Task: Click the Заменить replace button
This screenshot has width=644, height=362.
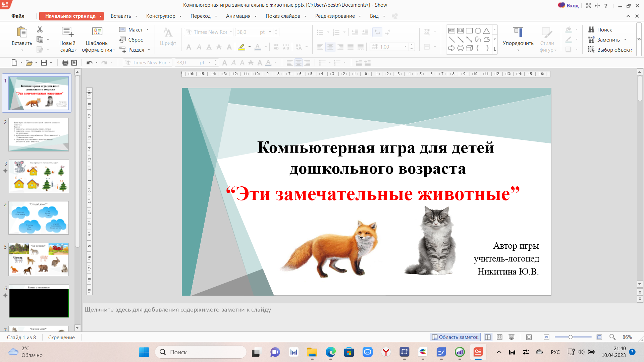Action: point(608,40)
